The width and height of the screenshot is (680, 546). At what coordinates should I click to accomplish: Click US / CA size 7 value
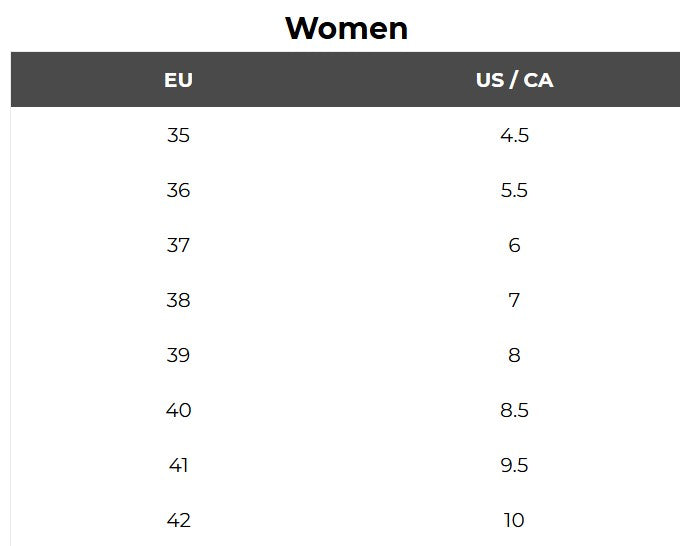point(514,300)
